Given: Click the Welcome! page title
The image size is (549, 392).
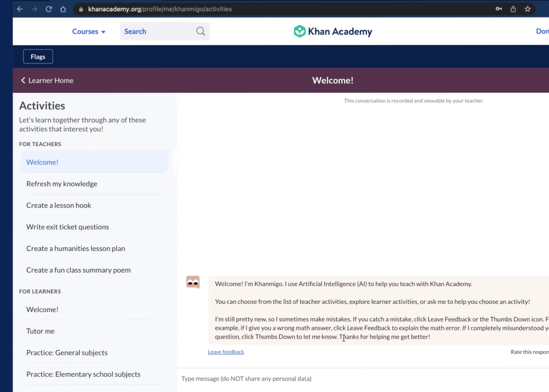Looking at the screenshot, I should (333, 80).
